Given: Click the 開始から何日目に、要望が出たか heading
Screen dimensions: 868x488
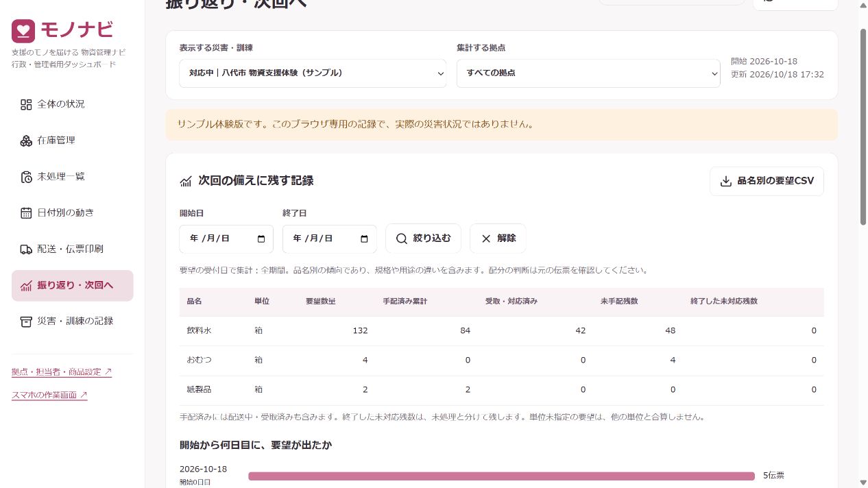Looking at the screenshot, I should [x=256, y=446].
